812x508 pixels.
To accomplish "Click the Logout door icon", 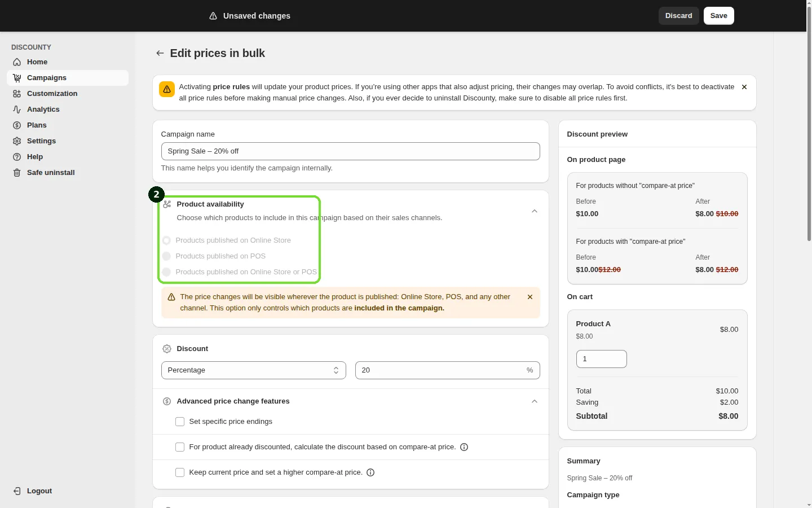I will click(x=17, y=491).
